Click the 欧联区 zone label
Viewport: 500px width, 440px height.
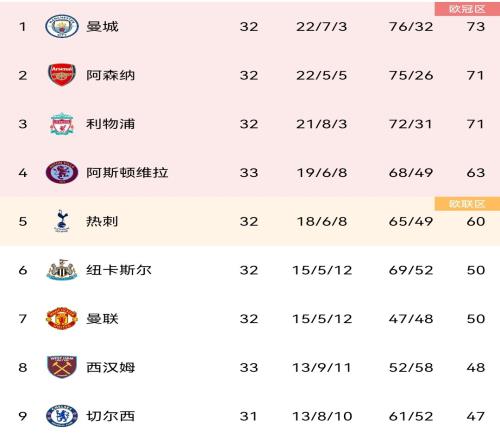[467, 204]
